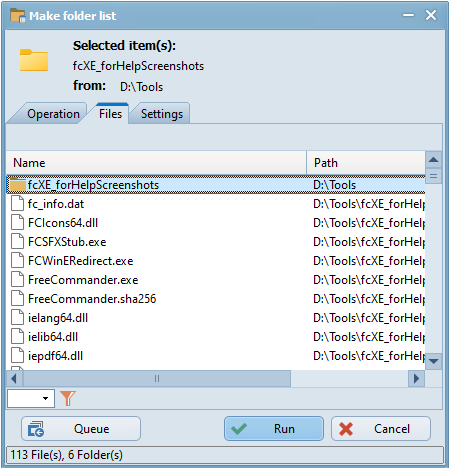Click the file icon next to fc_info.dat

(x=18, y=203)
